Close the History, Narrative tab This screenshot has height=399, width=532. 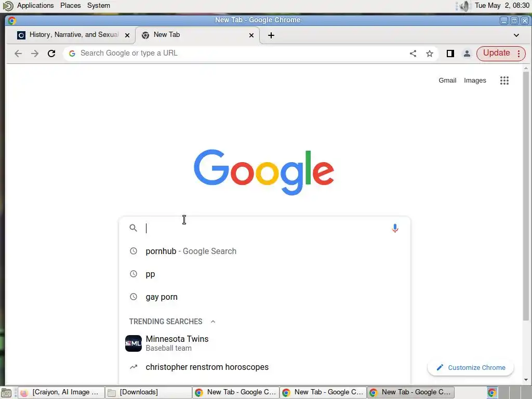tap(127, 35)
